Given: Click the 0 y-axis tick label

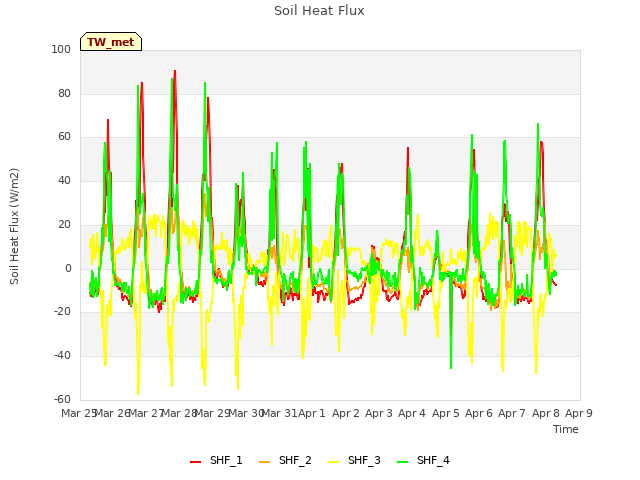Looking at the screenshot, I should (x=68, y=269).
